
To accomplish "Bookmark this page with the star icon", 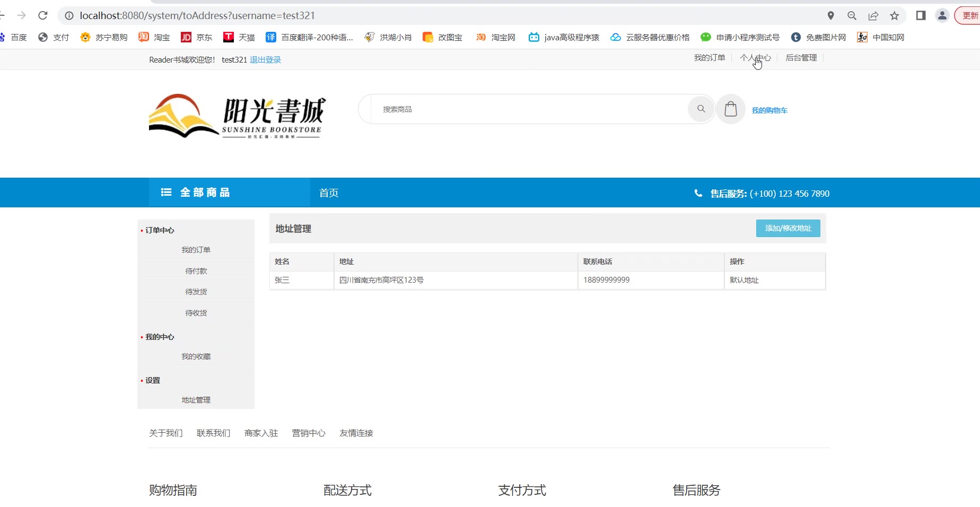I will (894, 15).
